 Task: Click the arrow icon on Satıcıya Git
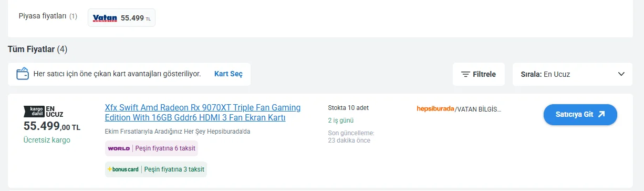(x=601, y=114)
